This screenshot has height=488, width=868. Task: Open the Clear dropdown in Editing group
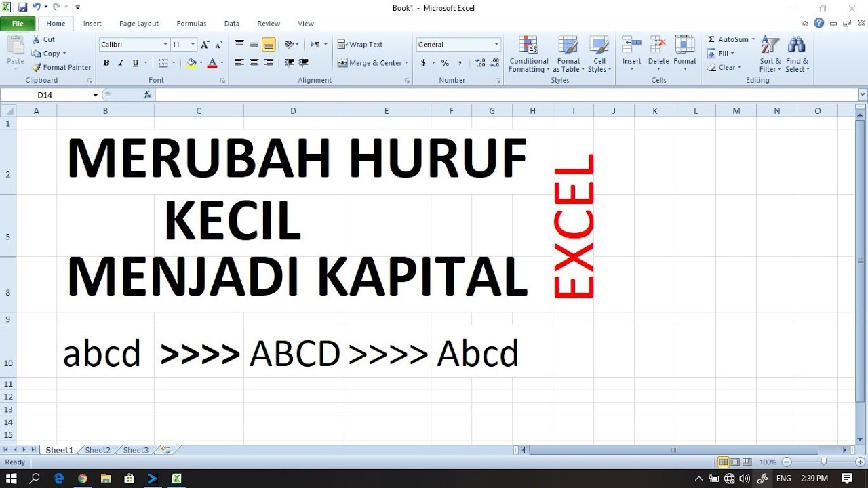[x=724, y=68]
